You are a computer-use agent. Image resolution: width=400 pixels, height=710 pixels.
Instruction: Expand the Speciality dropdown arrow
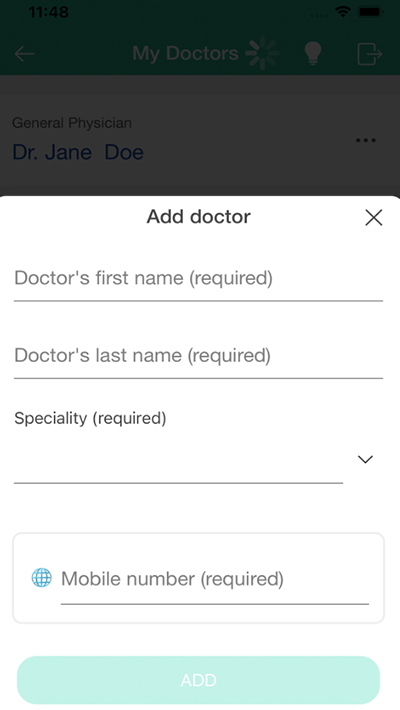point(365,460)
